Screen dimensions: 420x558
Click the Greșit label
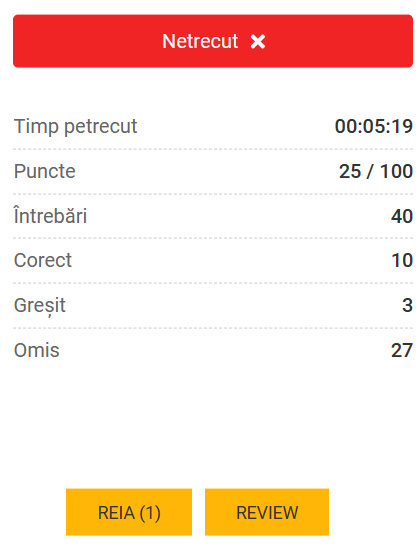pos(40,306)
